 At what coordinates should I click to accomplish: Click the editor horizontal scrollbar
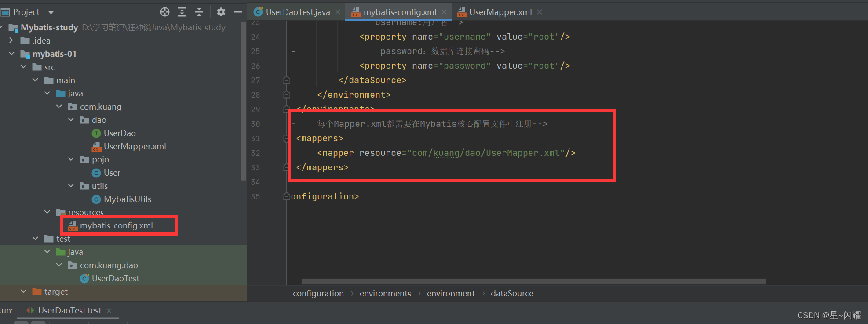[x=533, y=281]
